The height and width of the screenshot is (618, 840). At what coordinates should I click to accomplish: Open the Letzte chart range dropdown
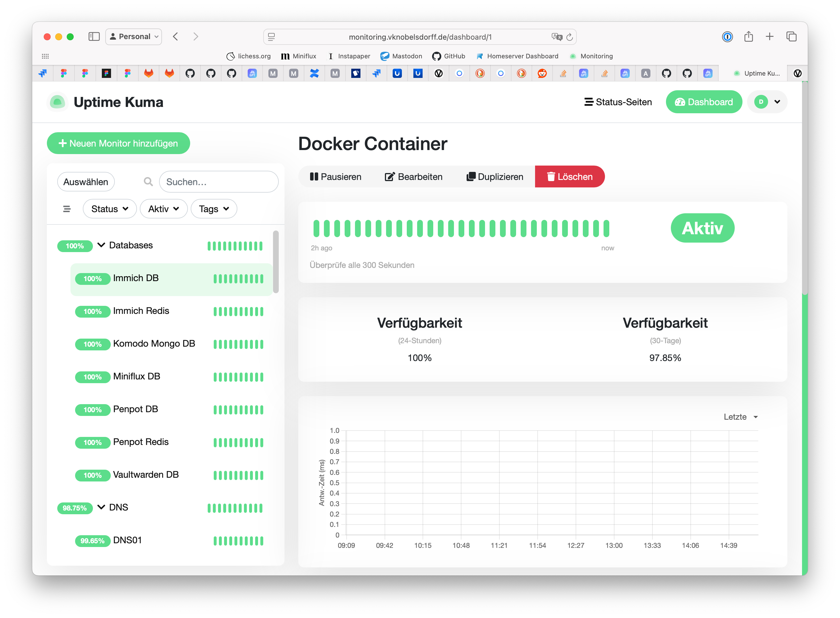pyautogui.click(x=740, y=417)
